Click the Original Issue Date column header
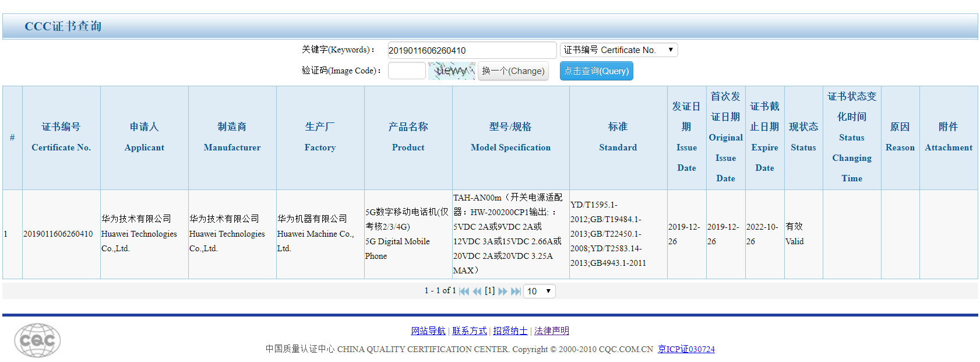This screenshot has height=362, width=980. [x=726, y=138]
